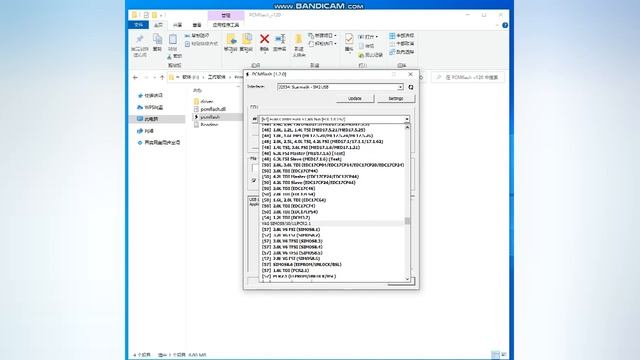Viewport: 640px width, 360px height.
Task: Select 3.0L V6 TFSI (SIMOS8.4) entry
Action: click(x=292, y=247)
